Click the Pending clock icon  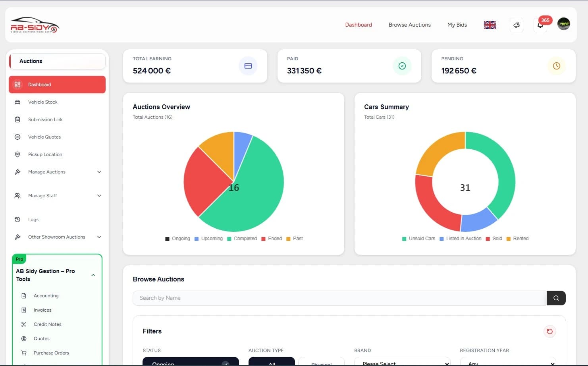coord(557,66)
